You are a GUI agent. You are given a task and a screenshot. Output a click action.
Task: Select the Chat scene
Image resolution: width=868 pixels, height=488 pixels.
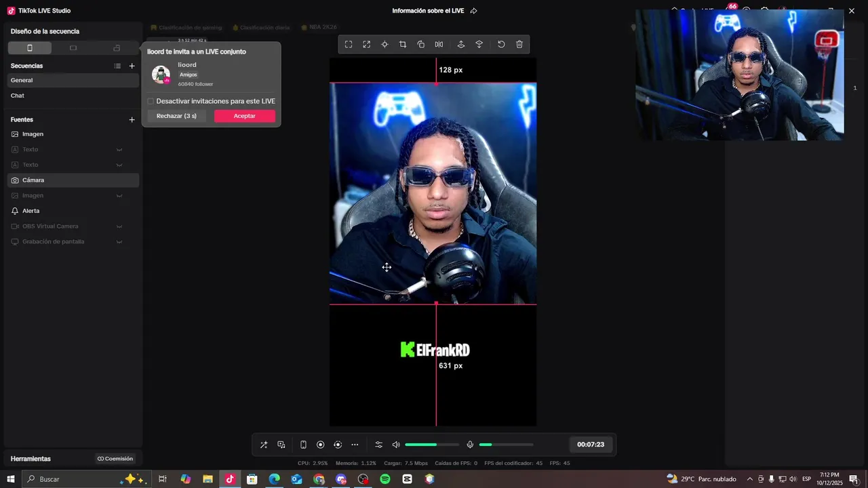[x=73, y=96]
